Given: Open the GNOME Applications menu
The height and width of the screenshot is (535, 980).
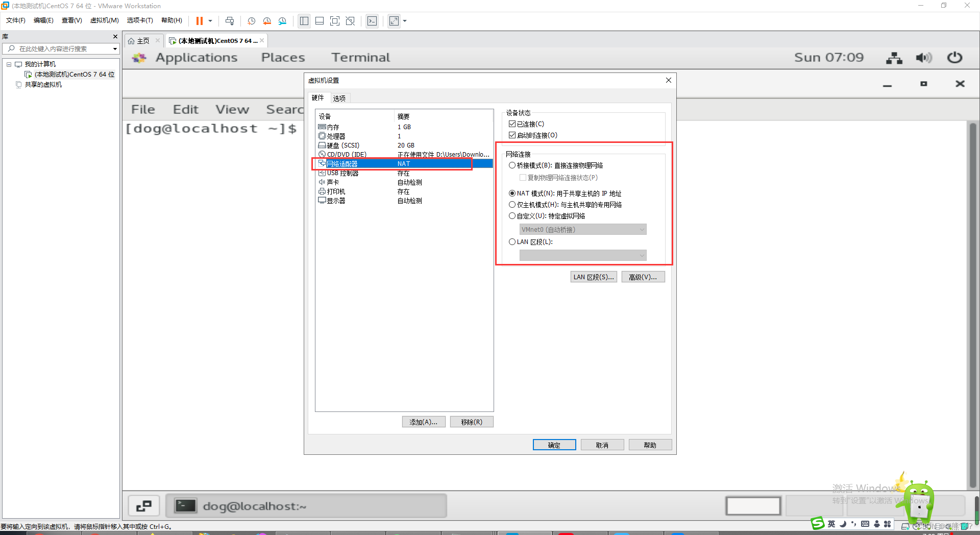Looking at the screenshot, I should tap(197, 58).
